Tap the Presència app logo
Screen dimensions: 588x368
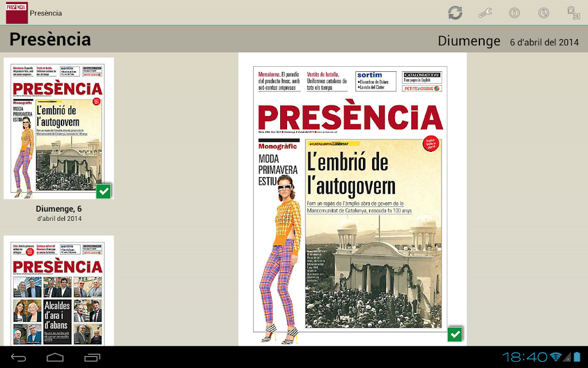(x=17, y=13)
